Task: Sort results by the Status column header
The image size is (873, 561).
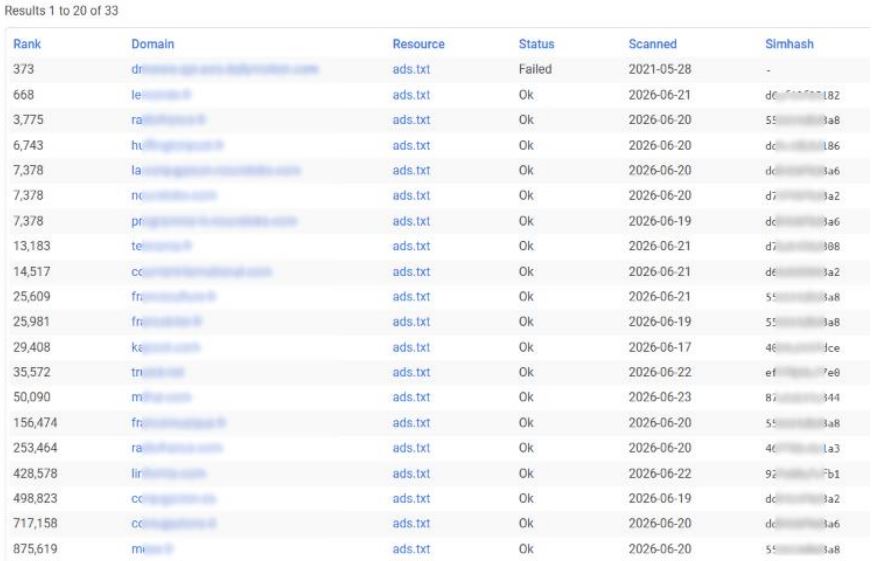Action: (x=536, y=44)
